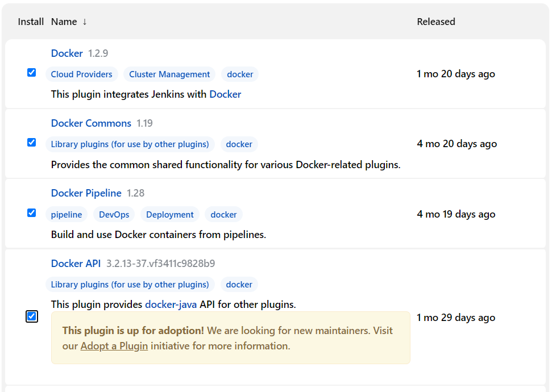Select the Deployment category tag
This screenshot has height=392, width=552.
coord(169,215)
